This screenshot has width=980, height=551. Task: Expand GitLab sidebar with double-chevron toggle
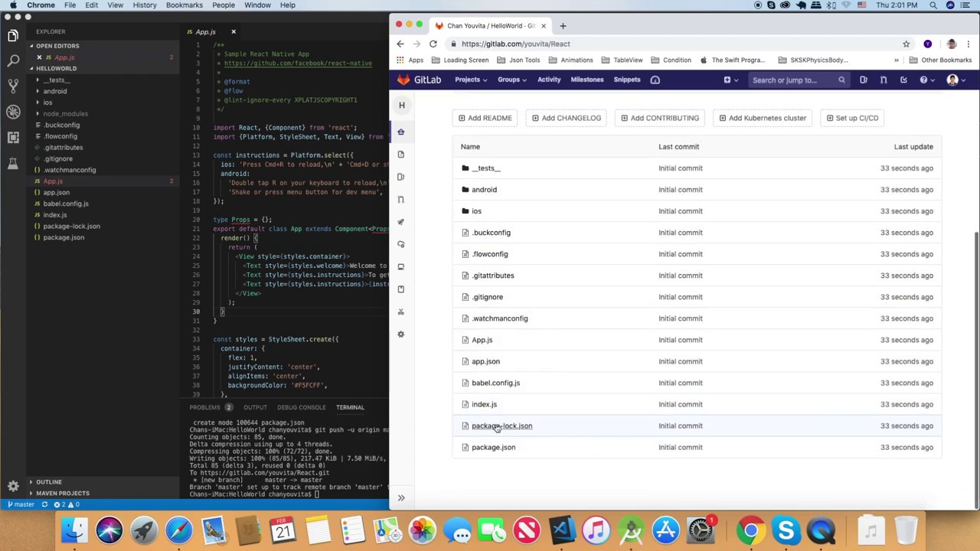(x=400, y=497)
